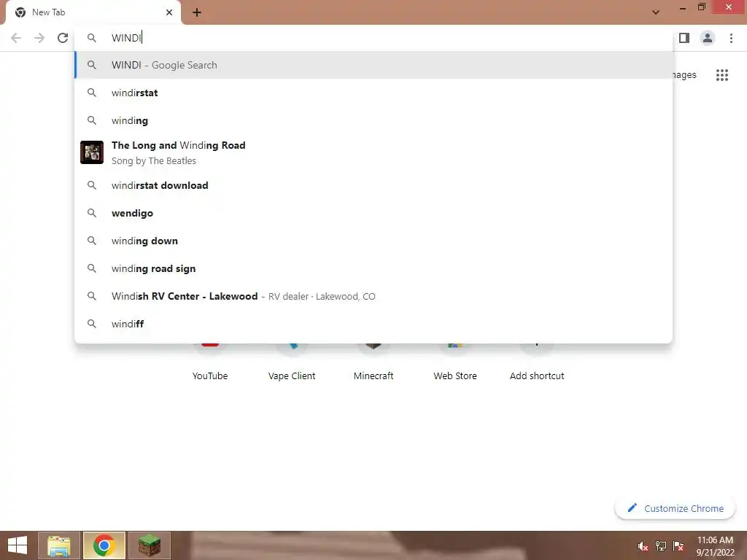Open the Windows Start menu
The height and width of the screenshot is (560, 747).
point(18,545)
